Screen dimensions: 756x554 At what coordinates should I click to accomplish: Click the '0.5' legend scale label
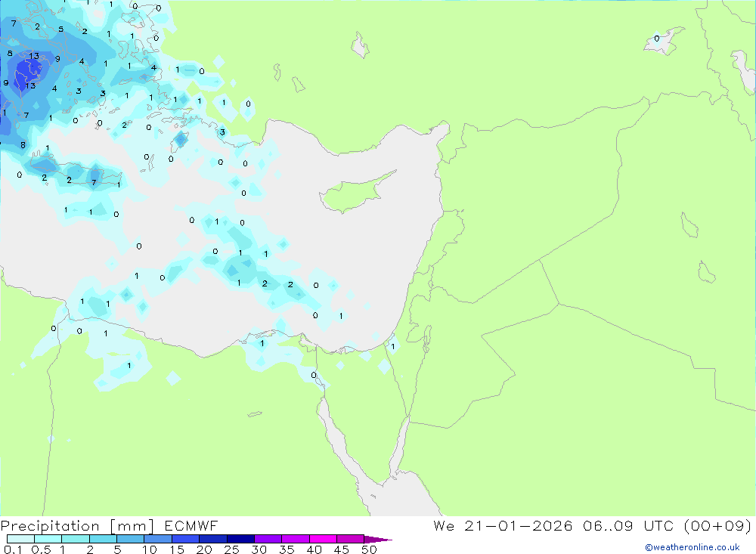coord(41,549)
